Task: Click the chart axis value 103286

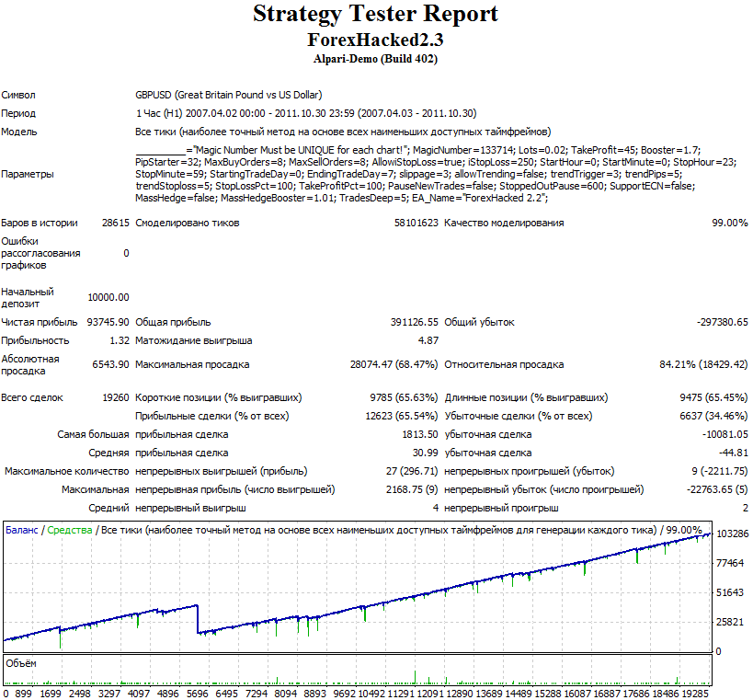Action: tap(733, 534)
